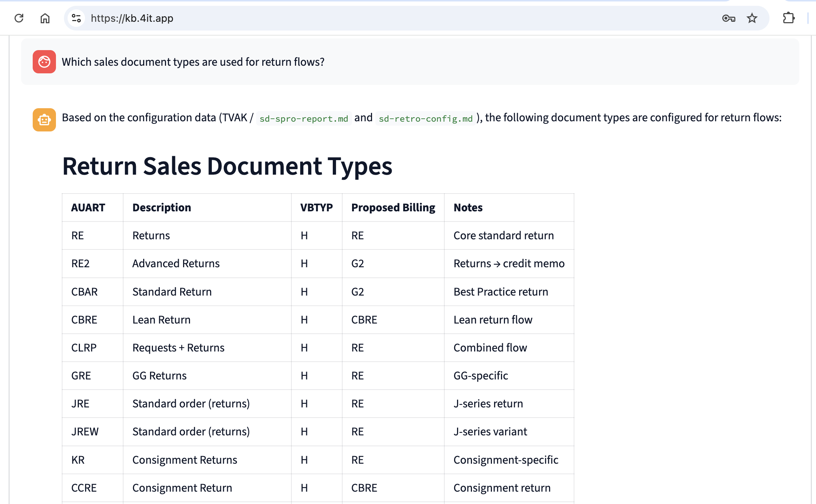The image size is (816, 504).
Task: Open the browser home page
Action: (45, 18)
